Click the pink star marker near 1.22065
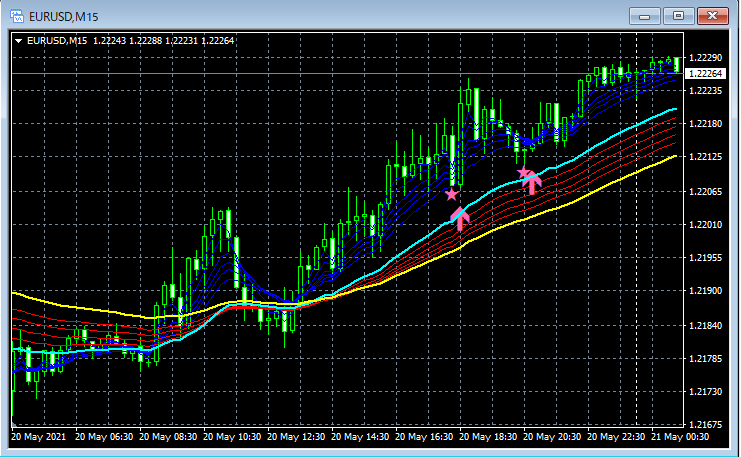741x457 pixels. [452, 194]
